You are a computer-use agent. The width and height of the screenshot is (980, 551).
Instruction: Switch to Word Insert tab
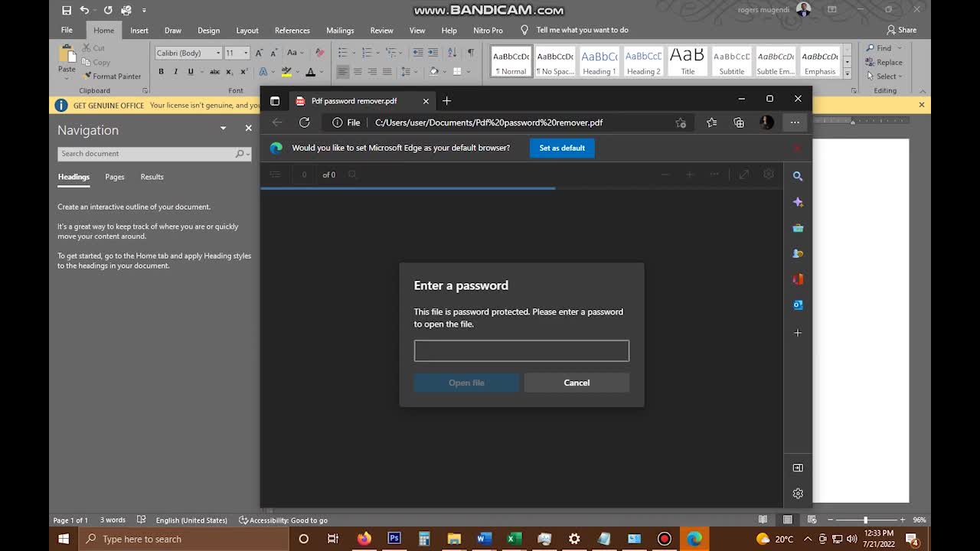tap(139, 30)
